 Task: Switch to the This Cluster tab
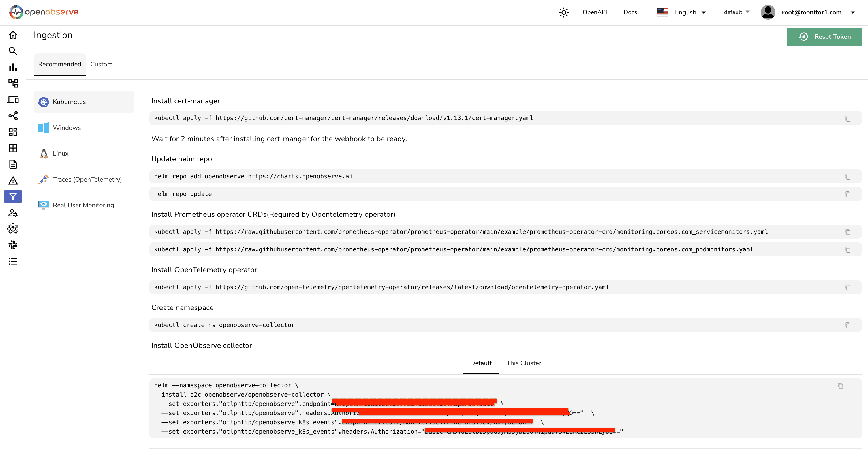523,363
